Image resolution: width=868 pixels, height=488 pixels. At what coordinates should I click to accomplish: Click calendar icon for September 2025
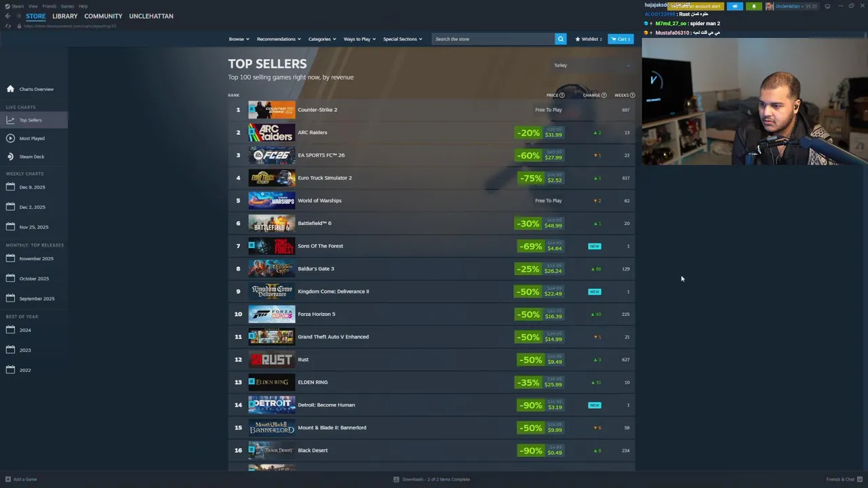pyautogui.click(x=10, y=298)
